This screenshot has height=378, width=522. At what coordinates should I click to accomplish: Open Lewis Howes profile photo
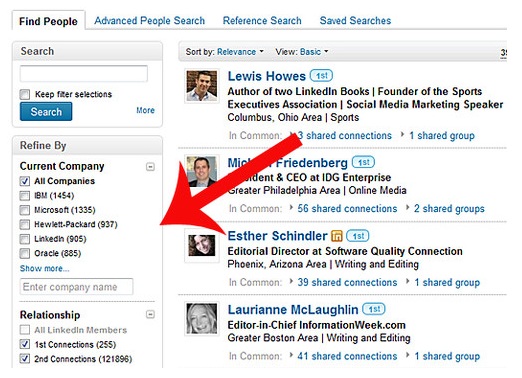coord(201,85)
